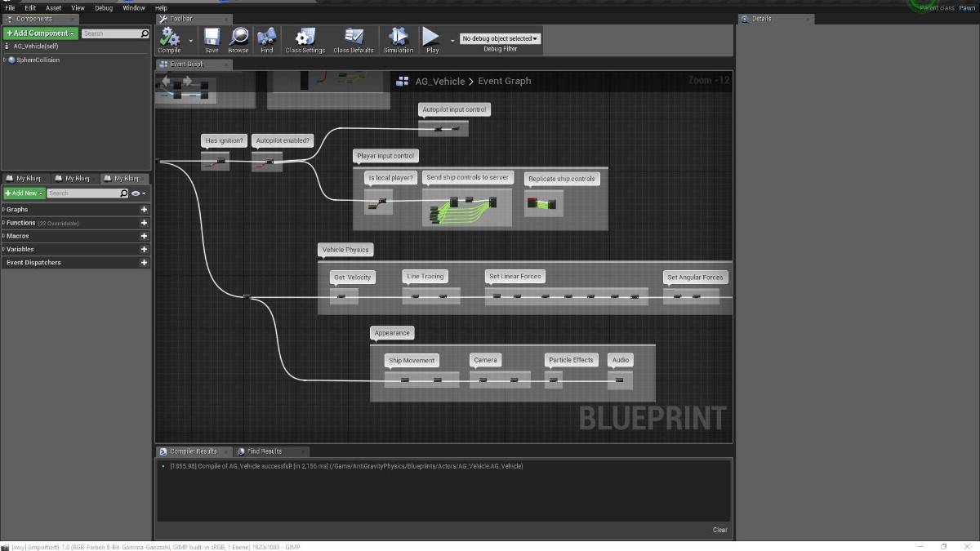Open Find with the binoculars icon
The width and height of the screenshot is (980, 551).
266,39
